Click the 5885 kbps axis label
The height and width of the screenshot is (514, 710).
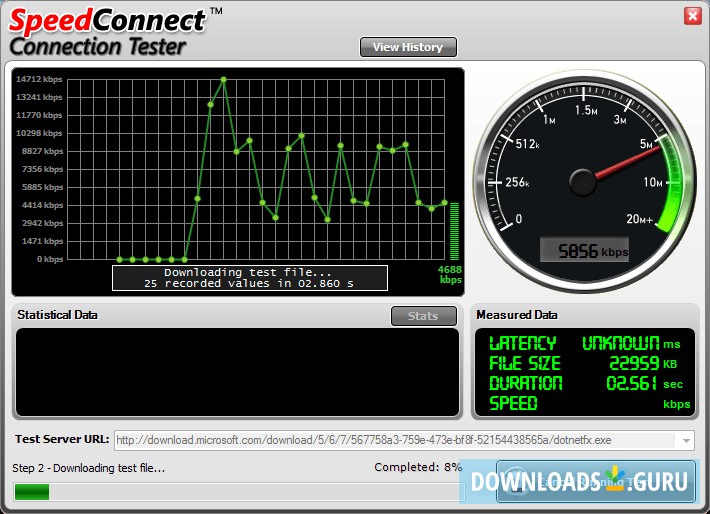coord(42,187)
